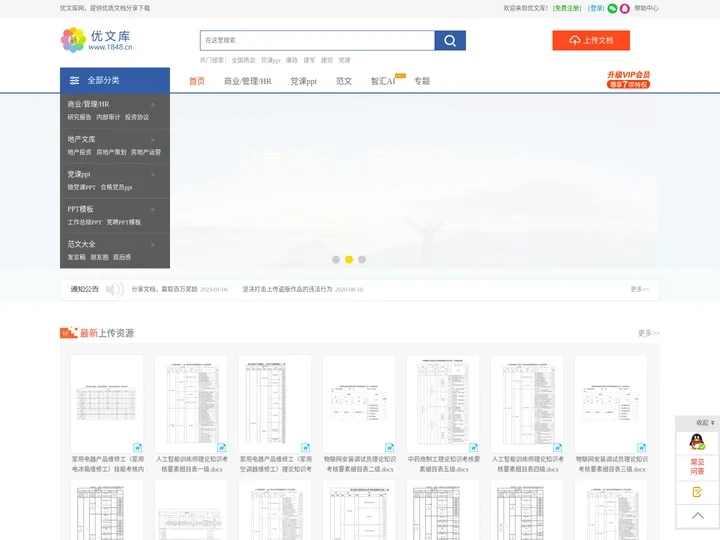Click Word icon on 中药炮制工五级 document
720x540 pixels.
pyautogui.click(x=473, y=447)
